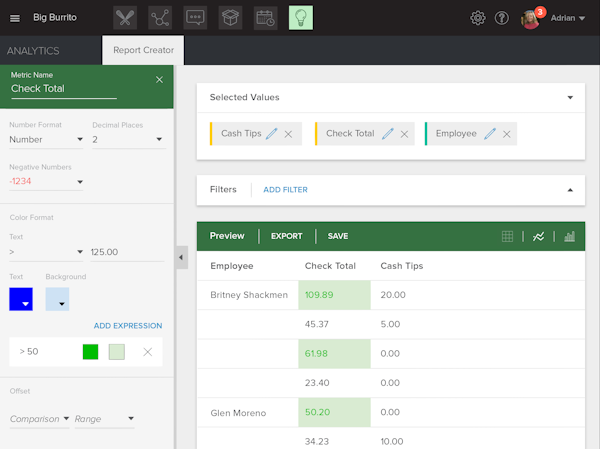Open the blue text color swatch
Image resolution: width=600 pixels, height=449 pixels.
point(21,298)
